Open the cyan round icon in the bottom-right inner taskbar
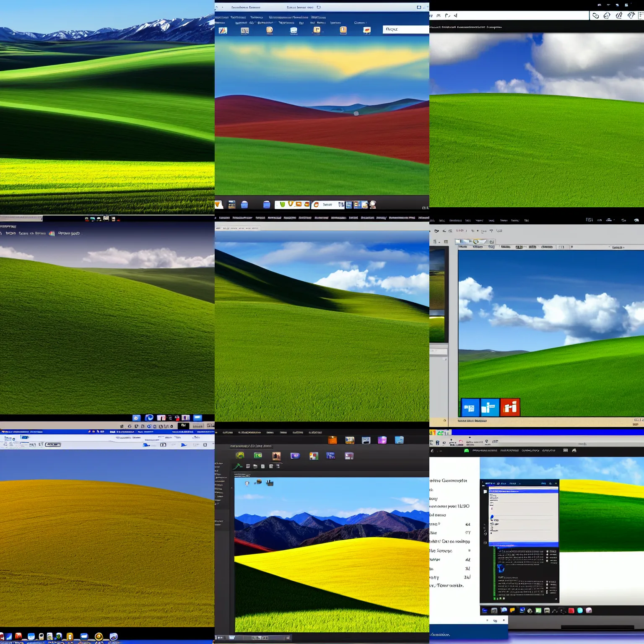Viewport: 644px width, 644px height. (x=580, y=610)
